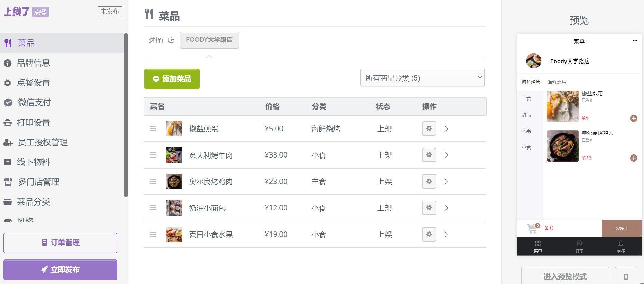
Task: Open the three-dot menu in preview header
Action: click(635, 41)
